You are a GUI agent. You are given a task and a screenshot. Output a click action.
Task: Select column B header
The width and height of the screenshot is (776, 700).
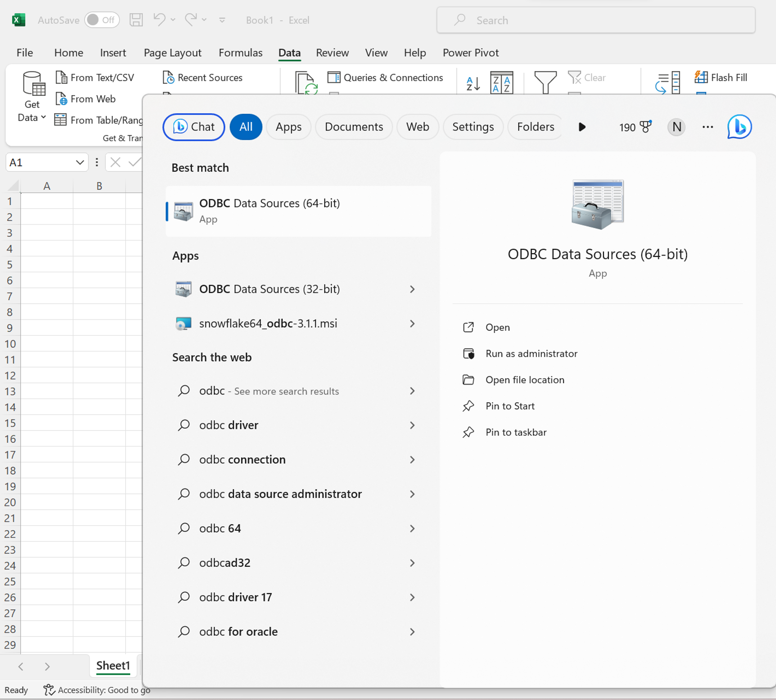(x=99, y=186)
